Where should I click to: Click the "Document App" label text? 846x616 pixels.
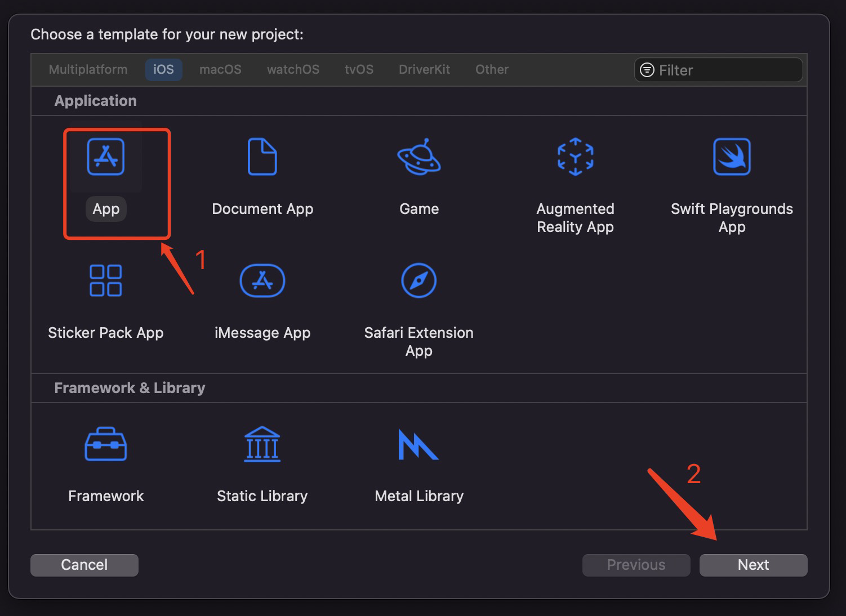click(x=262, y=209)
